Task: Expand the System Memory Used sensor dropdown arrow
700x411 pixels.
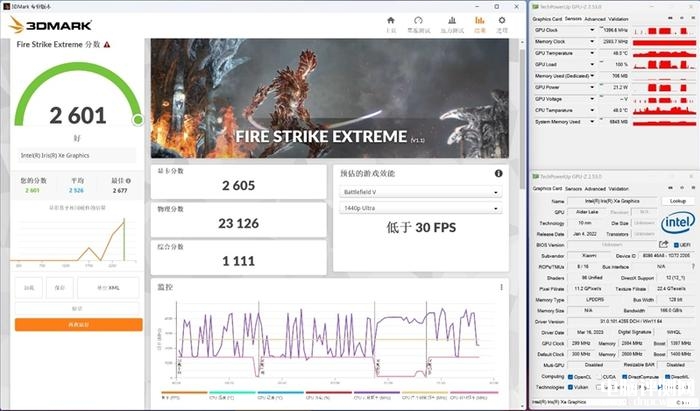Action: 592,121
